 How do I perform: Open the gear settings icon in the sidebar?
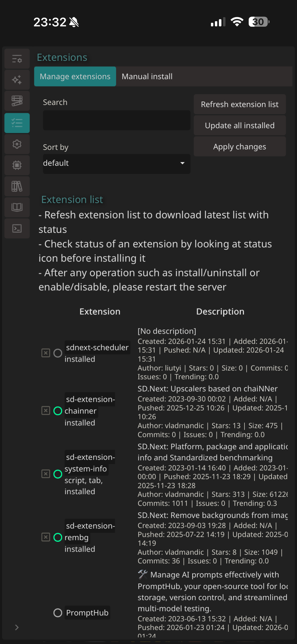17,144
